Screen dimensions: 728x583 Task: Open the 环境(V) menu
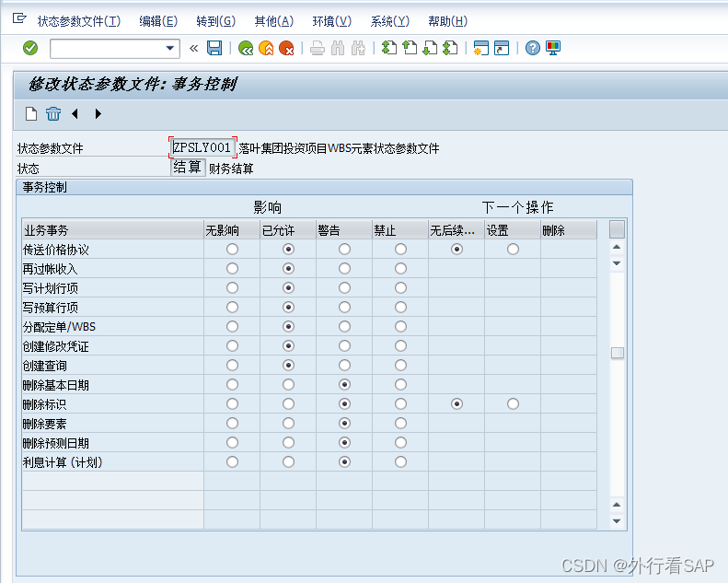(x=332, y=21)
